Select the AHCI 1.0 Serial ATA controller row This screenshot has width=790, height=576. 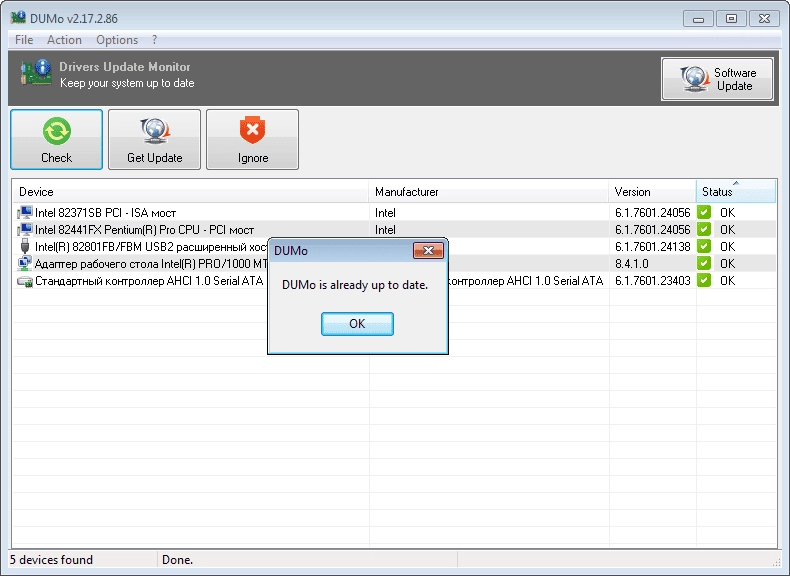(394, 281)
